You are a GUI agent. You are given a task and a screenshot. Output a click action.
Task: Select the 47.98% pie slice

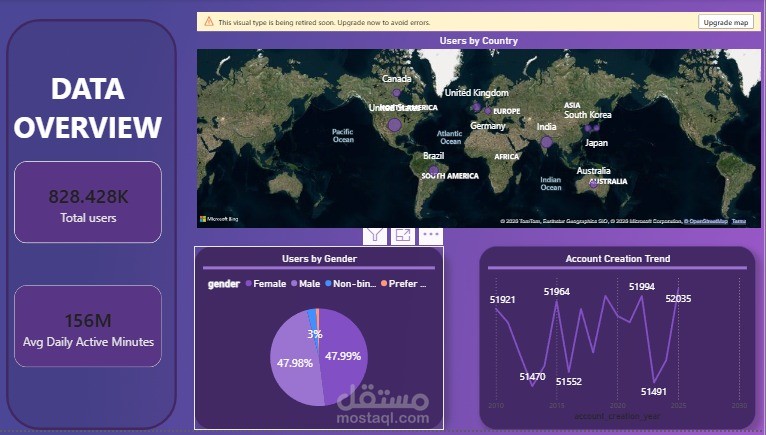pos(293,364)
